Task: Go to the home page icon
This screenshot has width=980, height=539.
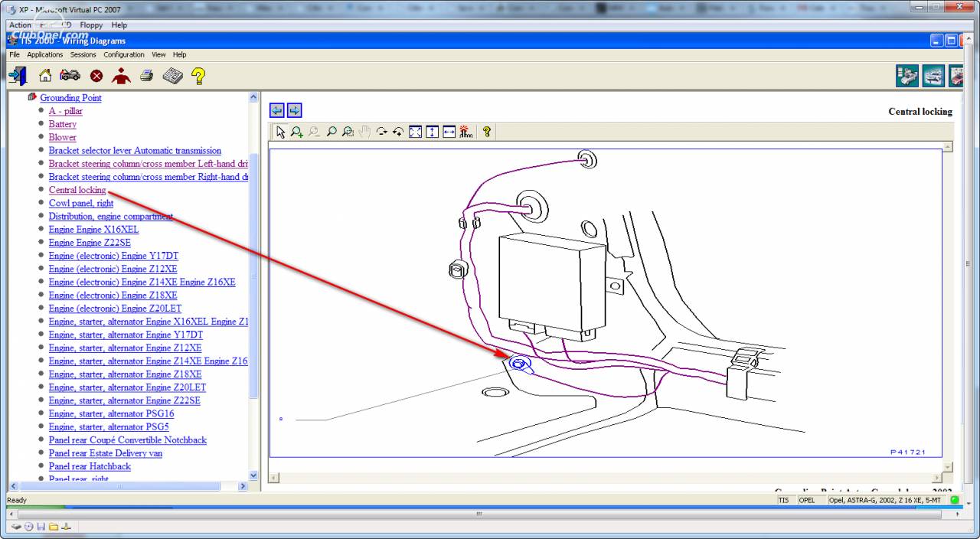Action: coord(45,76)
